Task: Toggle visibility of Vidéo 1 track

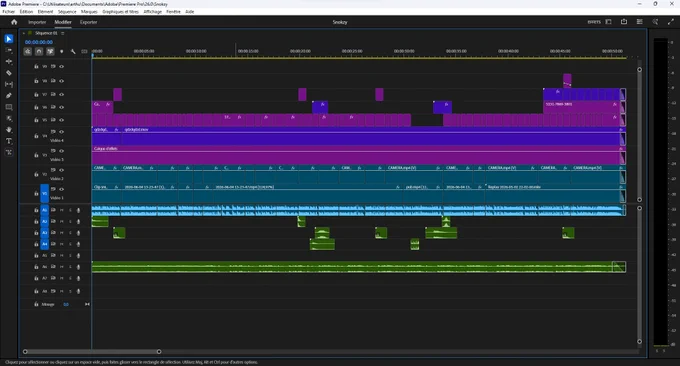Action: 62,190
